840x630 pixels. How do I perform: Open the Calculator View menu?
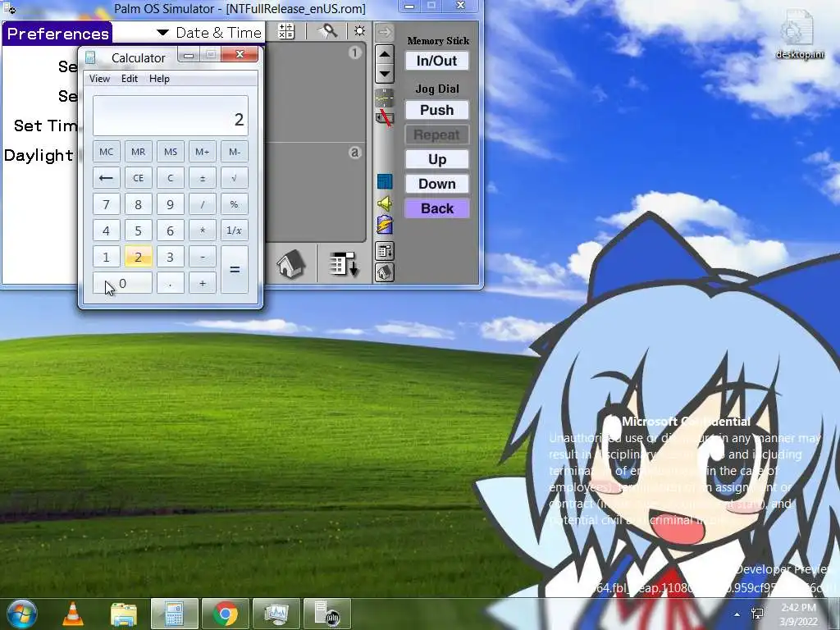[x=99, y=79]
